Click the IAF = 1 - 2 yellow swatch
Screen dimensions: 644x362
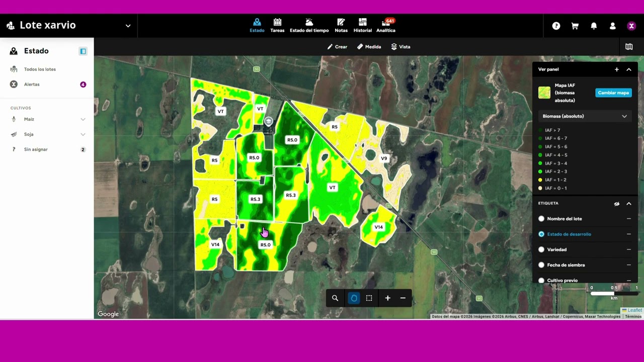click(540, 180)
